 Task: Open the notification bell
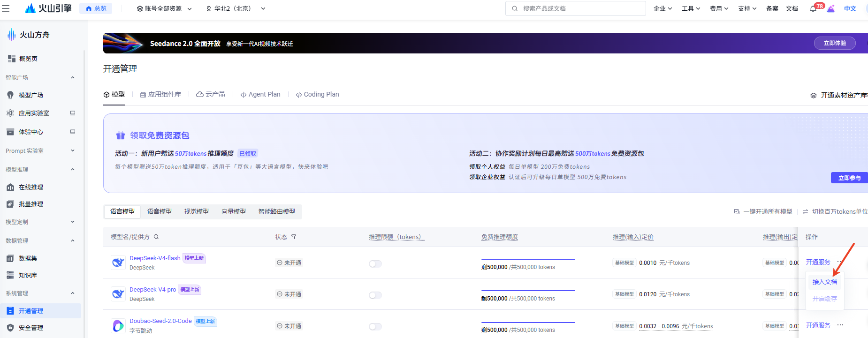(813, 8)
